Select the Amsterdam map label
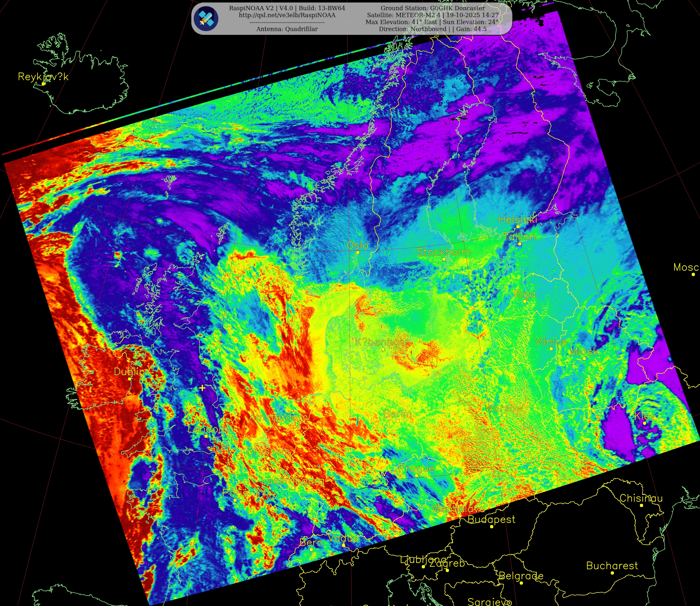The image size is (700, 606). click(279, 417)
